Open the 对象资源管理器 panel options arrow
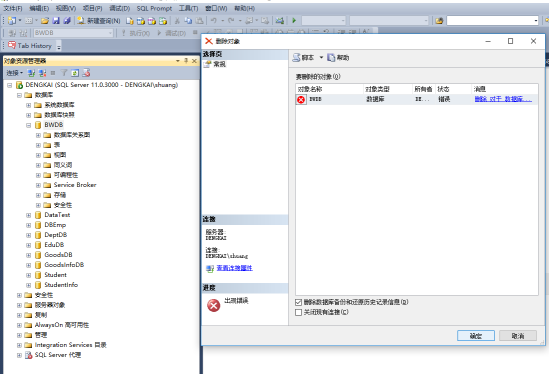 click(x=178, y=61)
